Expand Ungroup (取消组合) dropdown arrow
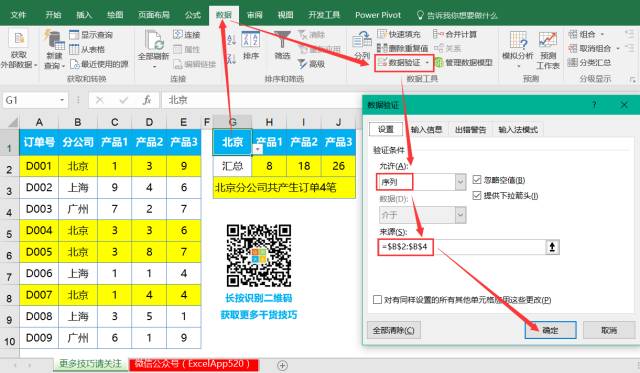640x373 pixels. tap(618, 49)
